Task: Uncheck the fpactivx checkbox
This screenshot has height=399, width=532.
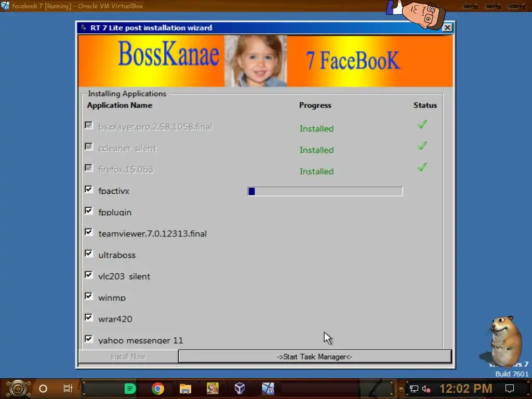Action: pos(88,189)
